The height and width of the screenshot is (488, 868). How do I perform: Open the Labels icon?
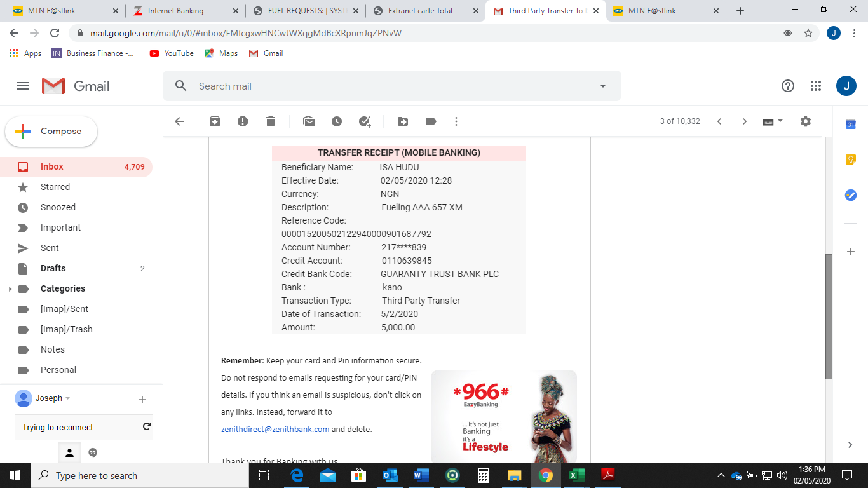[x=431, y=121]
